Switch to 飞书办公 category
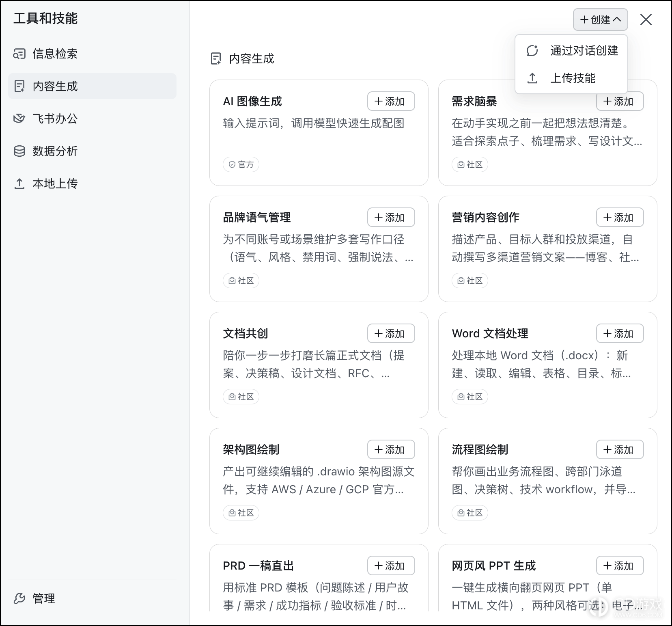 point(92,119)
